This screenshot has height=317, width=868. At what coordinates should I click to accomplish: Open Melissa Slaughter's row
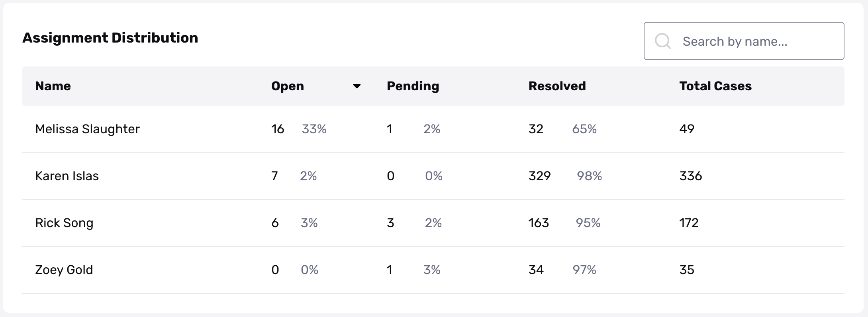(x=433, y=129)
